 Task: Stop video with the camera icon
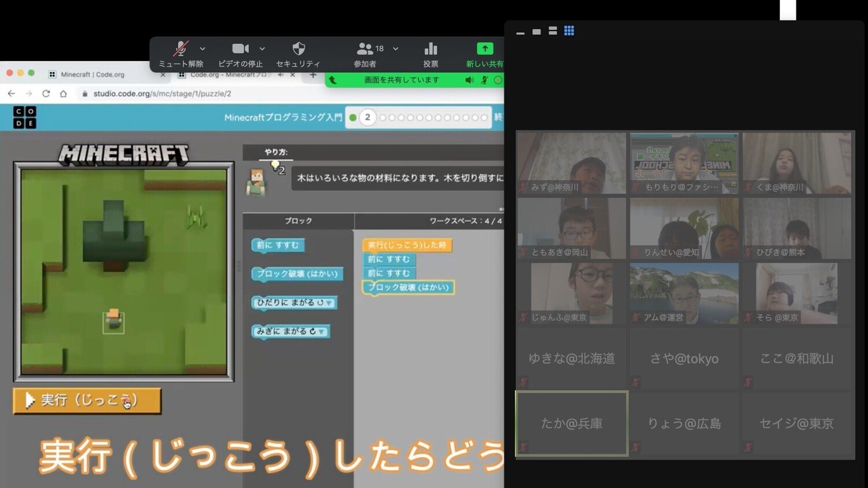240,49
